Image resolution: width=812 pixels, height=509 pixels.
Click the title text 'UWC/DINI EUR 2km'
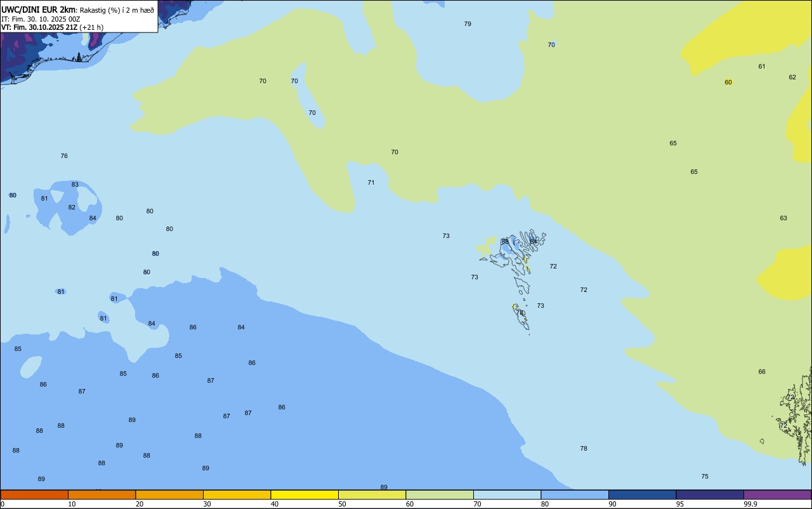coord(39,10)
